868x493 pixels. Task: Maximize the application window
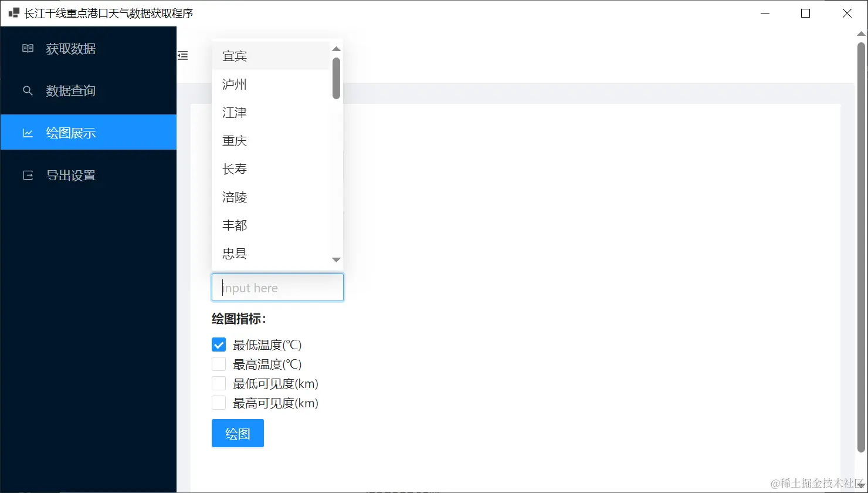click(x=805, y=13)
